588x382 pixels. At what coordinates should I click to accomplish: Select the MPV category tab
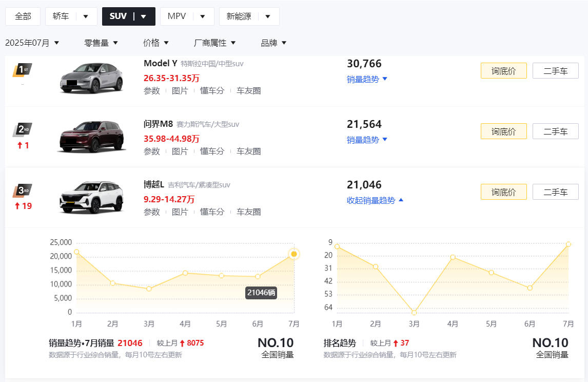pyautogui.click(x=177, y=16)
